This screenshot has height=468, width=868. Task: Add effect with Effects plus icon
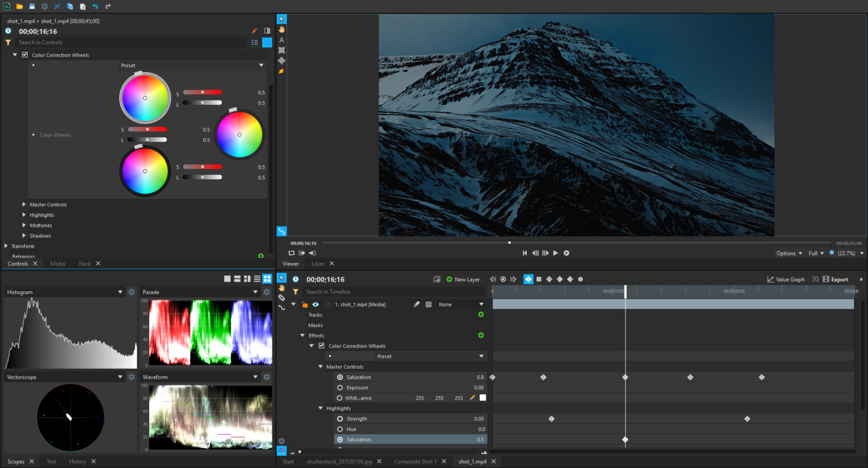click(x=481, y=335)
